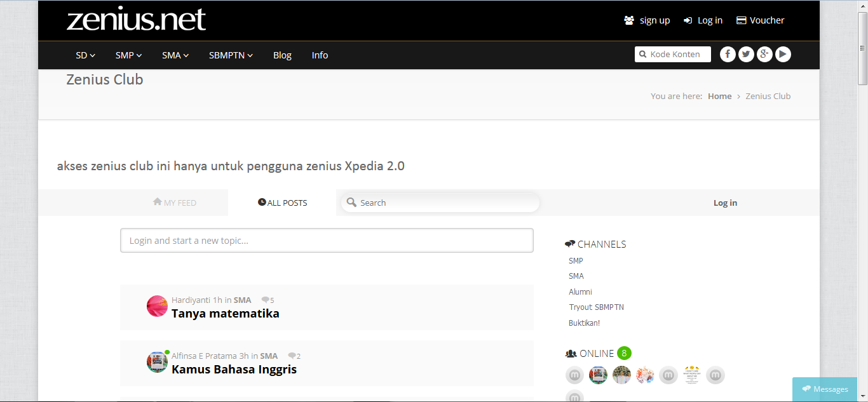Go to Home breadcrumb link
The image size is (868, 402).
point(719,96)
